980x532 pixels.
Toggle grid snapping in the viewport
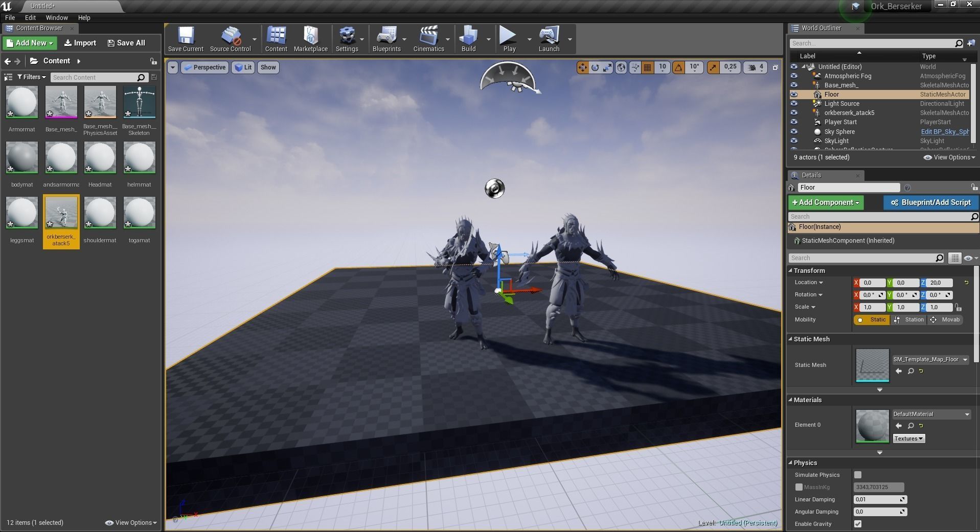(648, 67)
